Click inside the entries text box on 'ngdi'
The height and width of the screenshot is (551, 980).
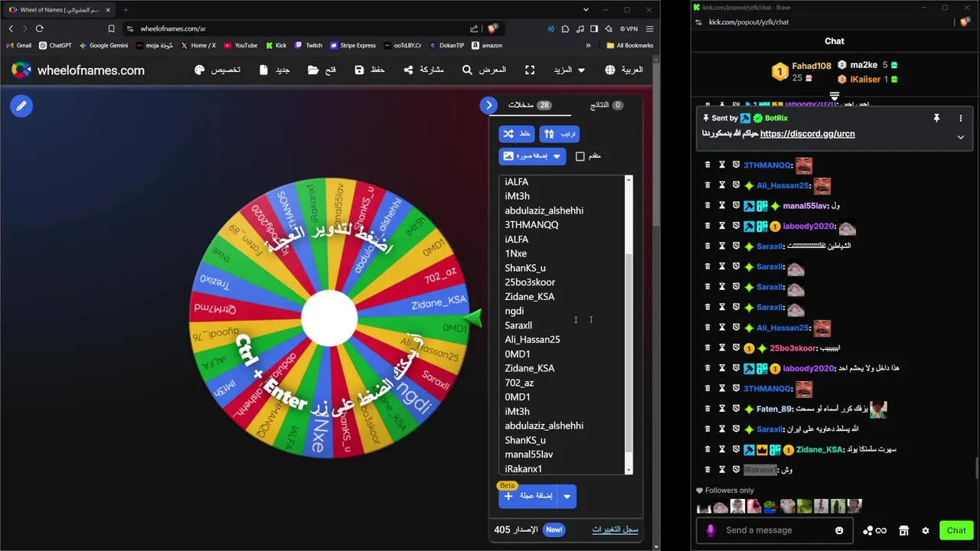(514, 311)
